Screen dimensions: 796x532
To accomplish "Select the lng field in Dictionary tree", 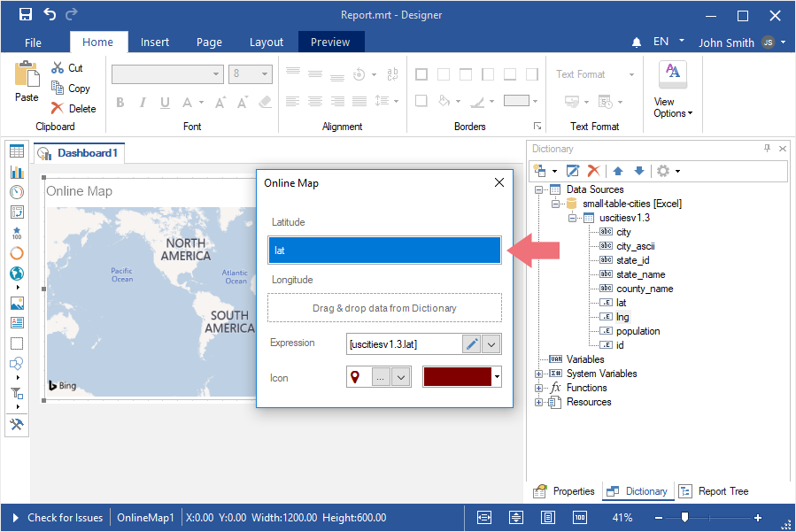I will coord(622,317).
